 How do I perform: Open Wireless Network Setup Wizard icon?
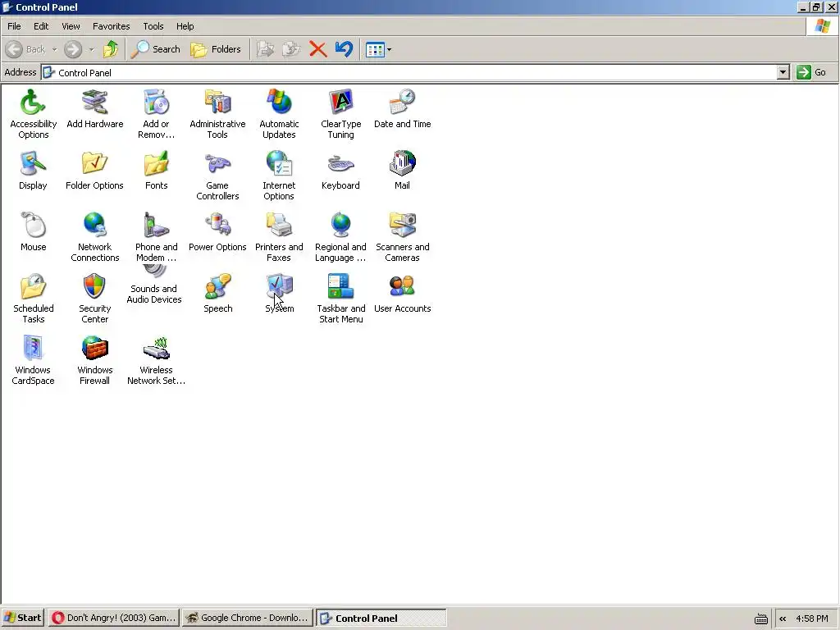click(x=156, y=348)
